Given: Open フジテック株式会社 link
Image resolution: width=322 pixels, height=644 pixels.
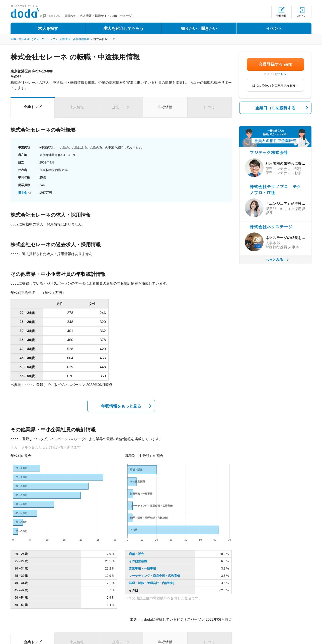Looking at the screenshot, I should tap(269, 152).
